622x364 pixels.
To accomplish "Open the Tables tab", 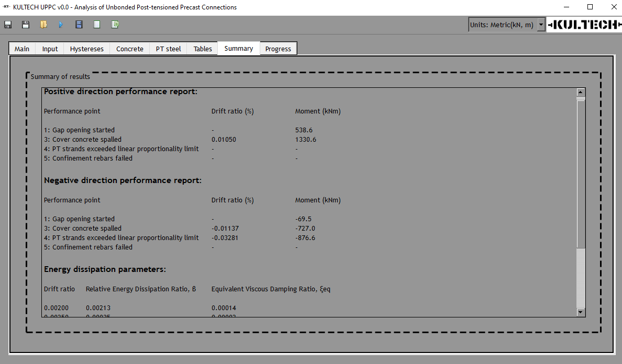I will [203, 49].
